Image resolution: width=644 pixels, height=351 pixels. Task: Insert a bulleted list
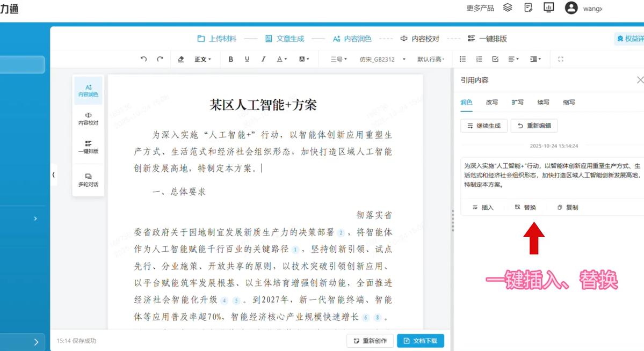(463, 59)
